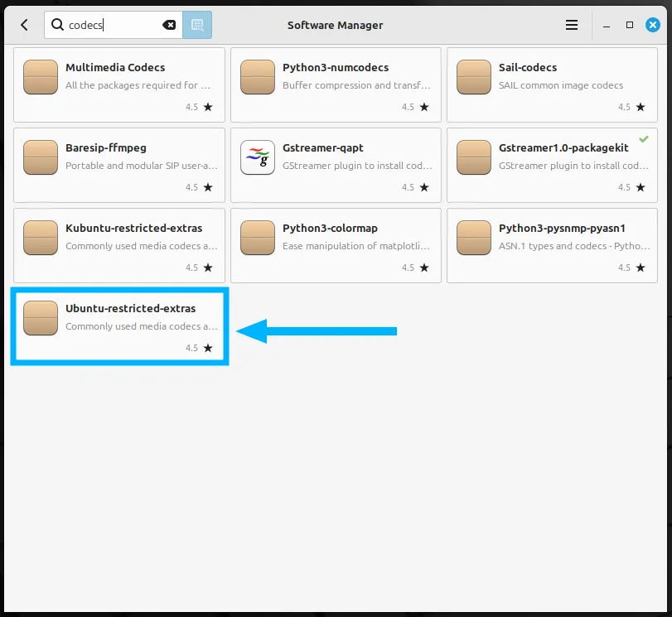Select the Gstreamer-qapt GStreamer logo icon
Image resolution: width=672 pixels, height=617 pixels.
(x=257, y=157)
